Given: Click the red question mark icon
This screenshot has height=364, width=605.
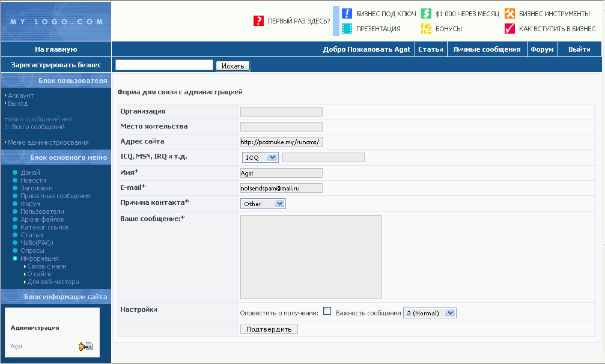Looking at the screenshot, I should pos(258,21).
